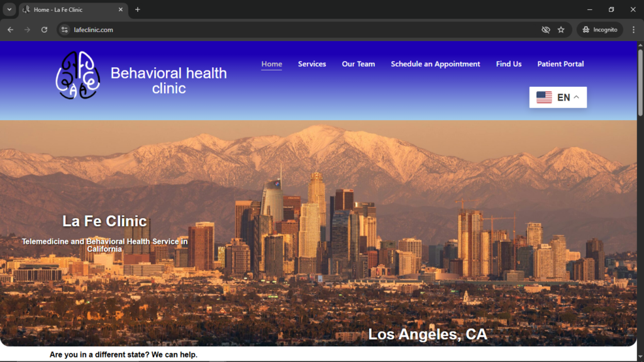Close the La Fe Clinic browser tab
The image size is (644, 362).
point(121,9)
